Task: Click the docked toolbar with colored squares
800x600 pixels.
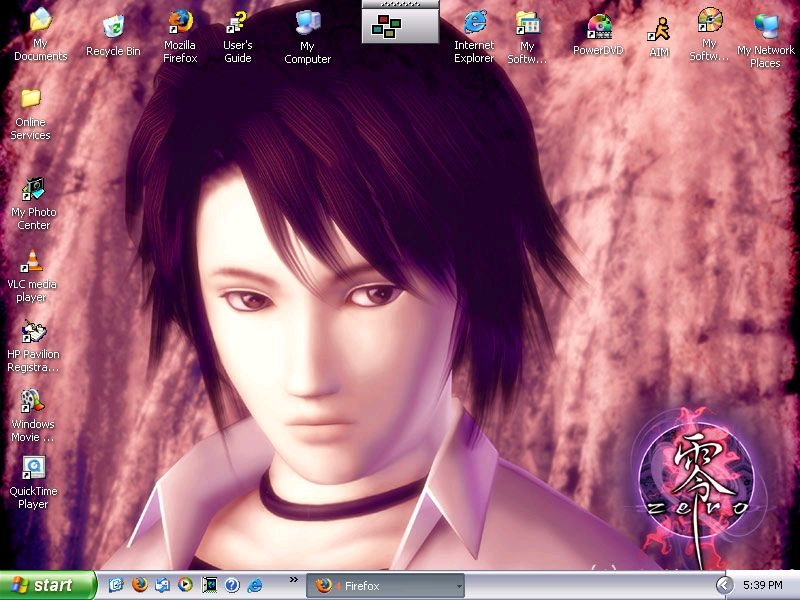Action: [x=401, y=22]
